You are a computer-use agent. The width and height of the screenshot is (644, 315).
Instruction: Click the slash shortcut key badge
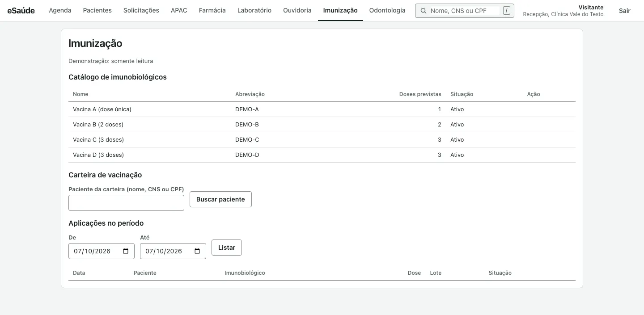[506, 11]
